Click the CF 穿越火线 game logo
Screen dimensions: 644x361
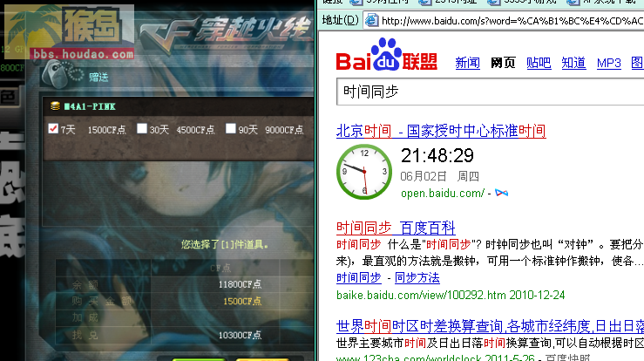(226, 34)
